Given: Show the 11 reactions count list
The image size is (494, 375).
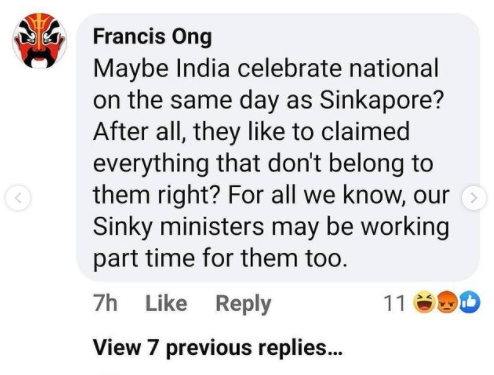Looking at the screenshot, I should (x=394, y=303).
